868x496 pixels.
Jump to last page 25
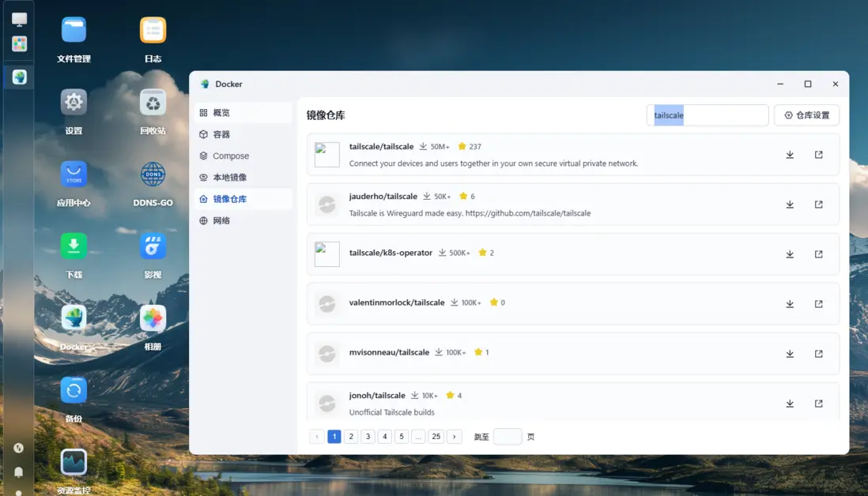(436, 437)
